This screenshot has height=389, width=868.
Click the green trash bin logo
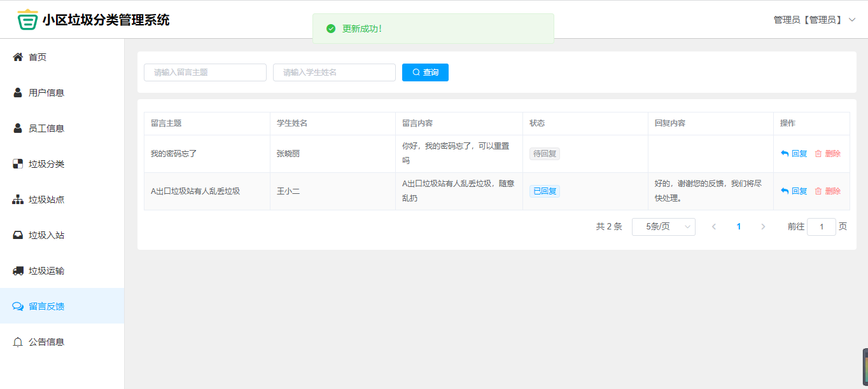coord(27,20)
